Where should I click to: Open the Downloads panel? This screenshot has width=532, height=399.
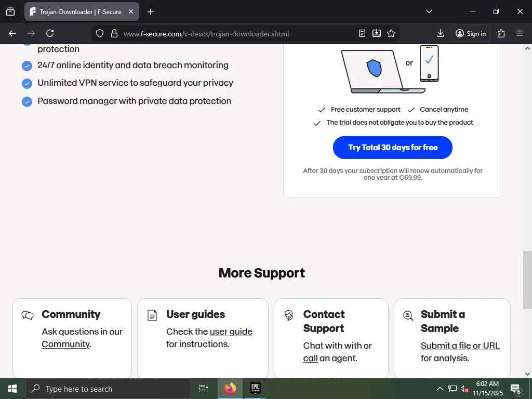point(440,33)
